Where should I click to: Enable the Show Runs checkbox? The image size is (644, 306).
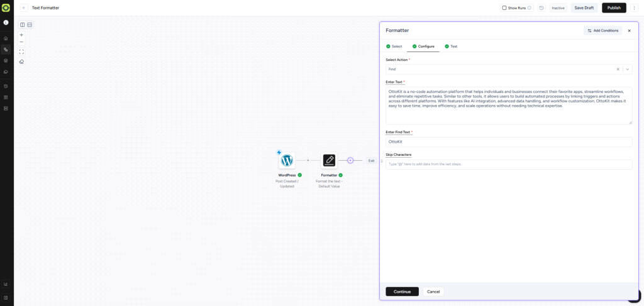click(x=504, y=8)
